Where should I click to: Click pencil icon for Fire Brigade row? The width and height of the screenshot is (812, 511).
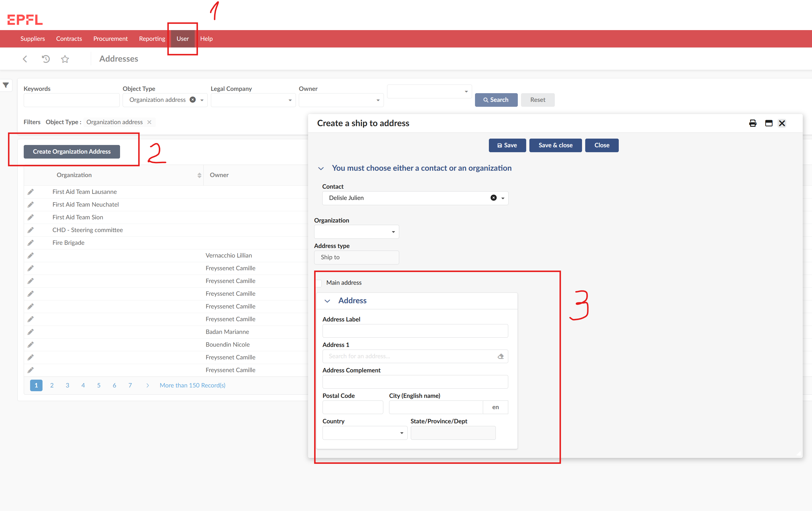tap(31, 243)
